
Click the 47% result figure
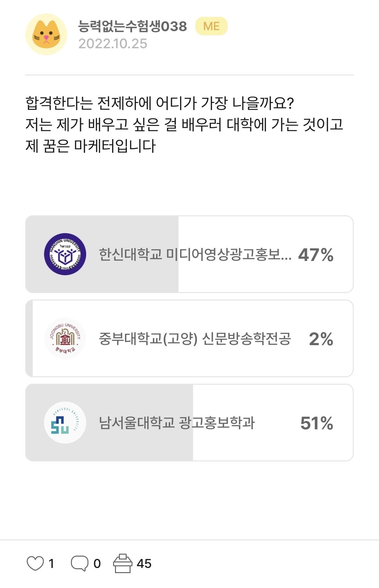pyautogui.click(x=316, y=255)
